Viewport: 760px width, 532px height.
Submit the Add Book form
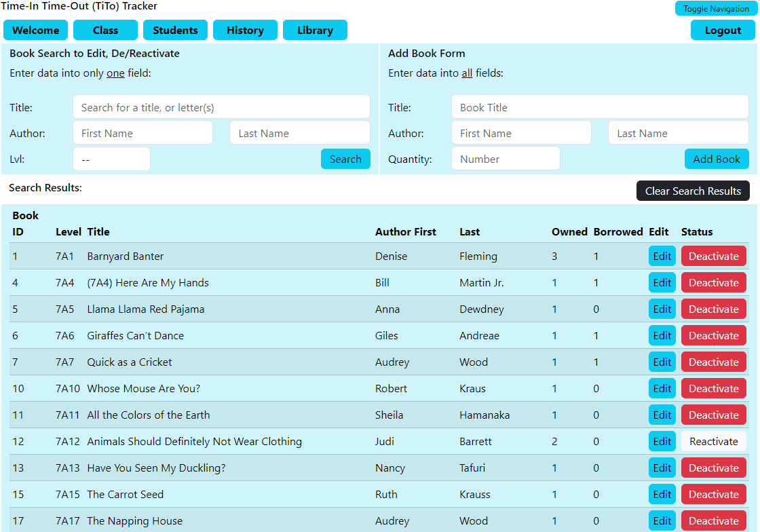717,158
